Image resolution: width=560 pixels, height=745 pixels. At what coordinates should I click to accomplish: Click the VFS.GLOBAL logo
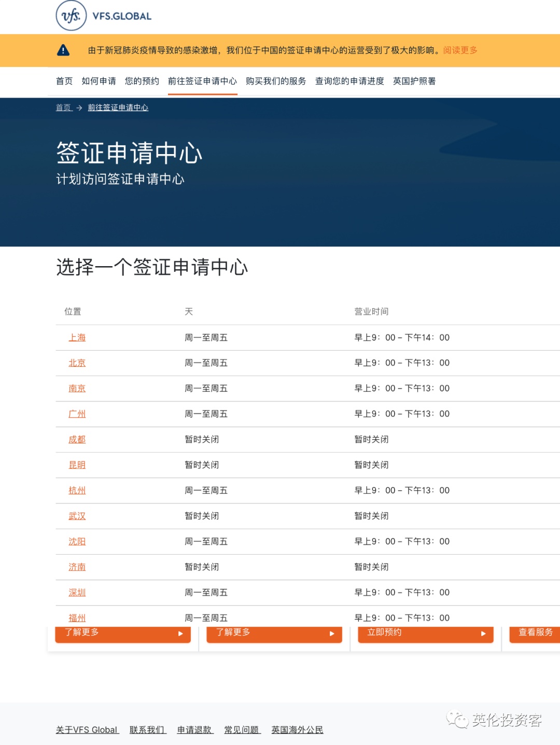click(104, 16)
